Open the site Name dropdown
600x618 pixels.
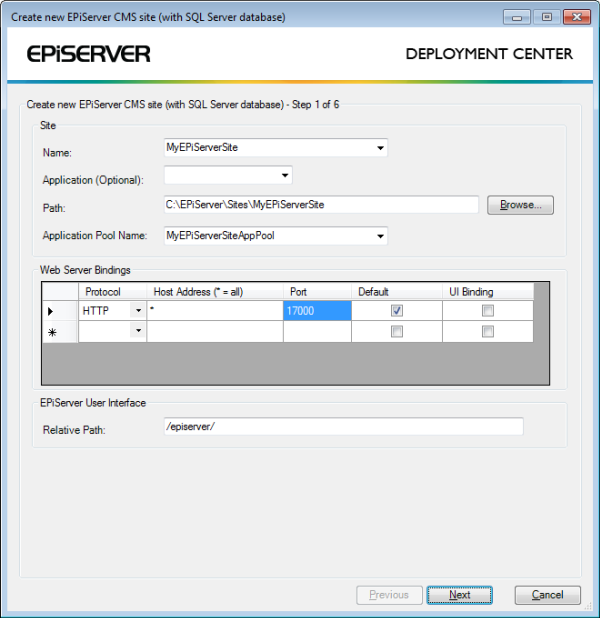[x=380, y=148]
